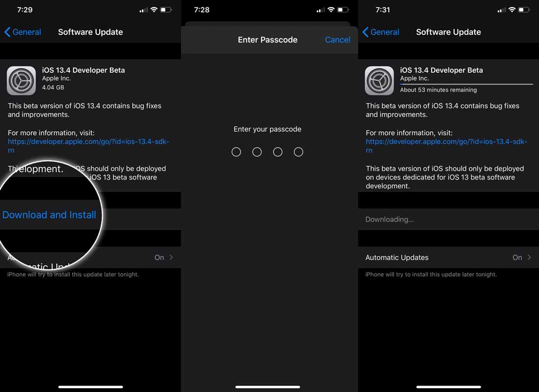539x392 pixels.
Task: Tap the Downloading... status row
Action: (x=448, y=219)
